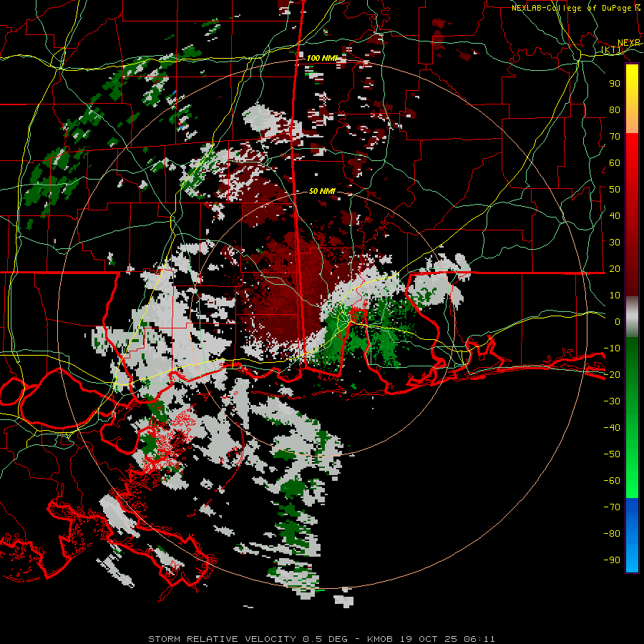Click the "50 NMI" range ring label
The width and height of the screenshot is (644, 644).
click(x=322, y=191)
